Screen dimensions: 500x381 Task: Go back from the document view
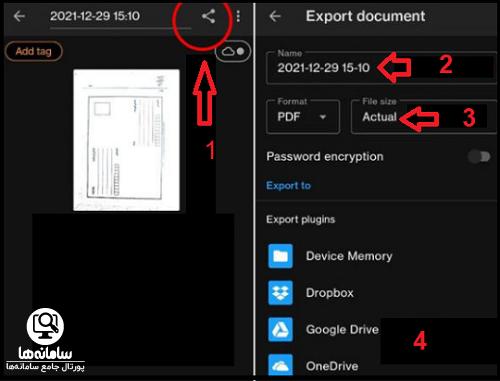pyautogui.click(x=19, y=16)
